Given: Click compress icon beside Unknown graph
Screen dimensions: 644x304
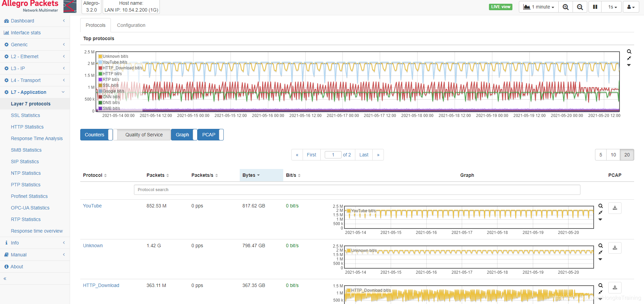Looking at the screenshot, I should 600,252.
